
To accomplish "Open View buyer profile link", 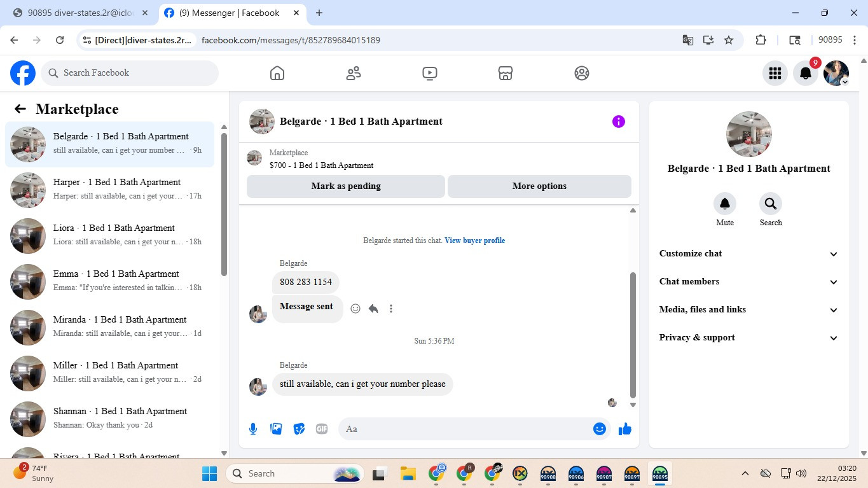I will pyautogui.click(x=474, y=241).
